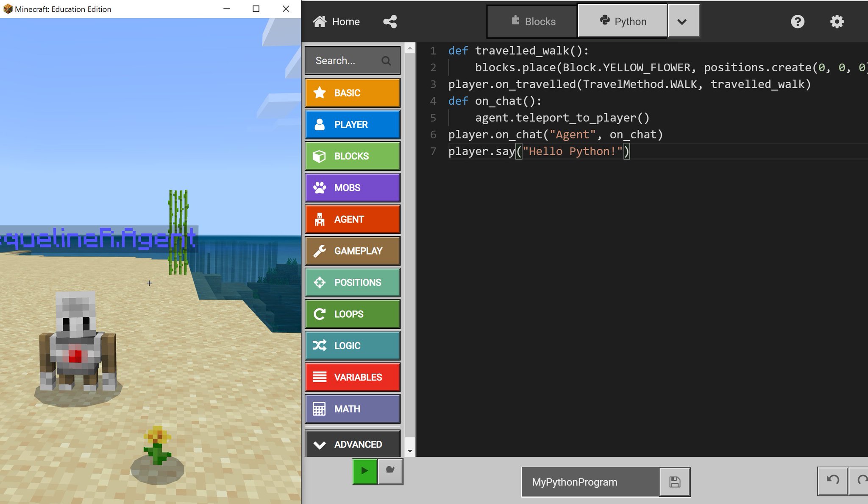Go to Home
Screen dimensions: 868x504
click(x=337, y=22)
